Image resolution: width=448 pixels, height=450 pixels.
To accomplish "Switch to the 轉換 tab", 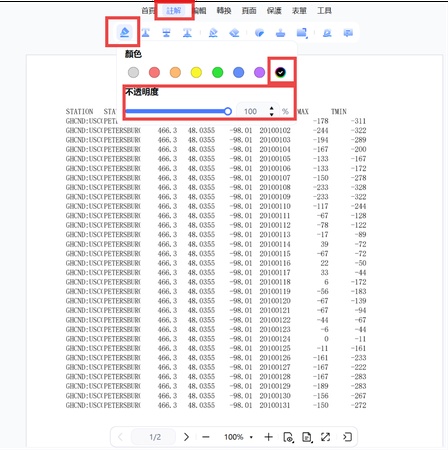I will pyautogui.click(x=224, y=11).
